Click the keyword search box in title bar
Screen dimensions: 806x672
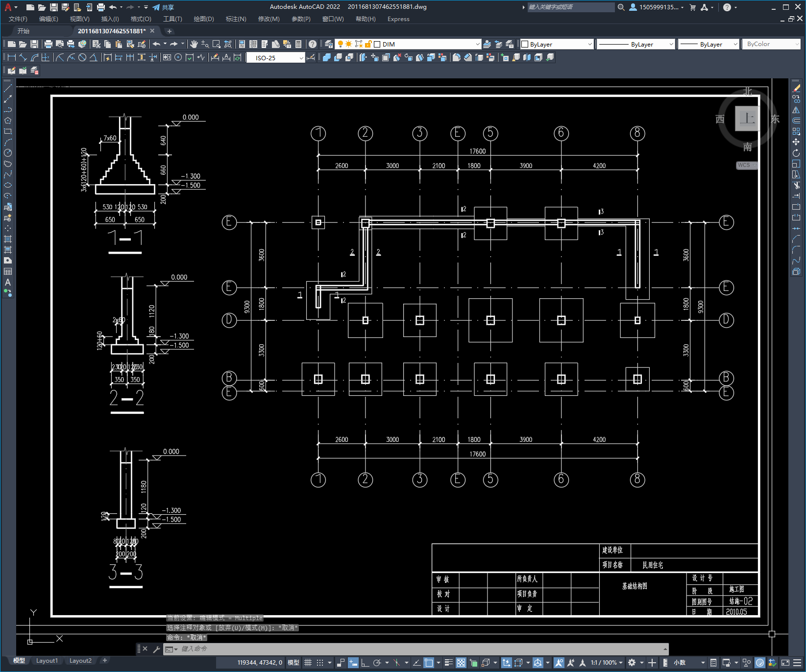(571, 7)
